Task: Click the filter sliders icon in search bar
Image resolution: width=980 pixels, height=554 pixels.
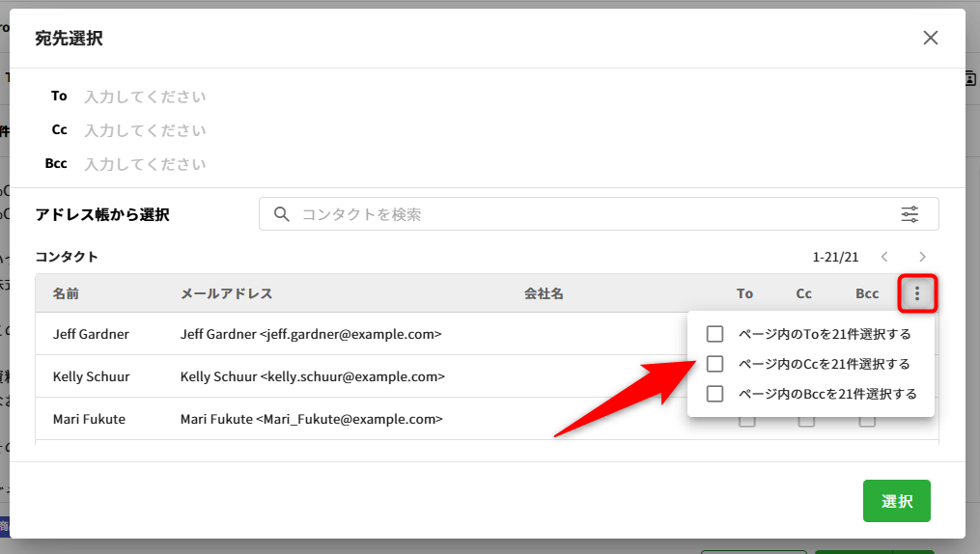Action: [x=910, y=214]
